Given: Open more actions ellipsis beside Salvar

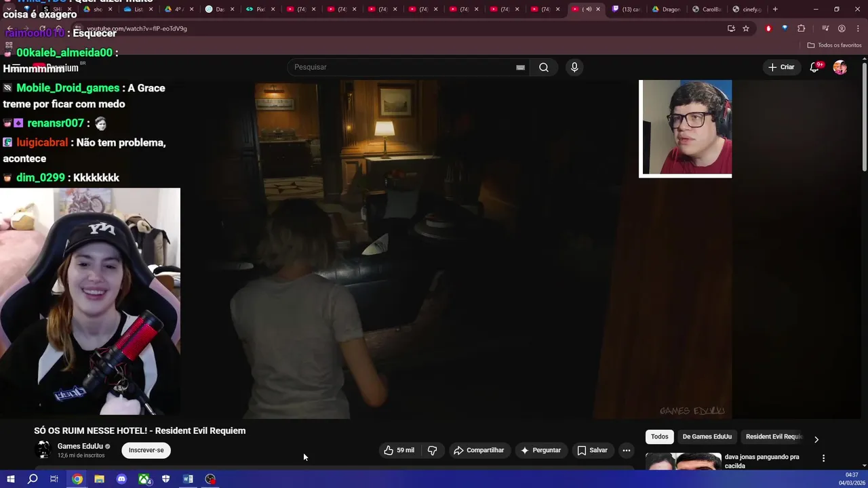Looking at the screenshot, I should pyautogui.click(x=626, y=450).
